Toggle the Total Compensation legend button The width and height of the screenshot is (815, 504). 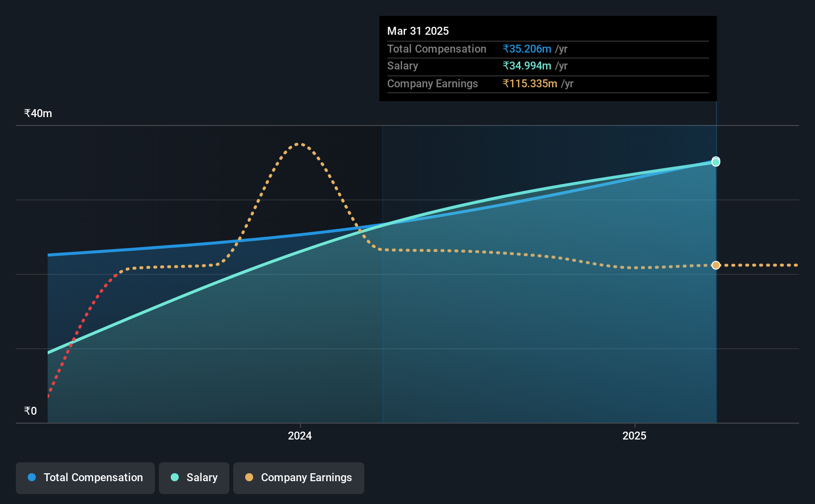(x=85, y=478)
